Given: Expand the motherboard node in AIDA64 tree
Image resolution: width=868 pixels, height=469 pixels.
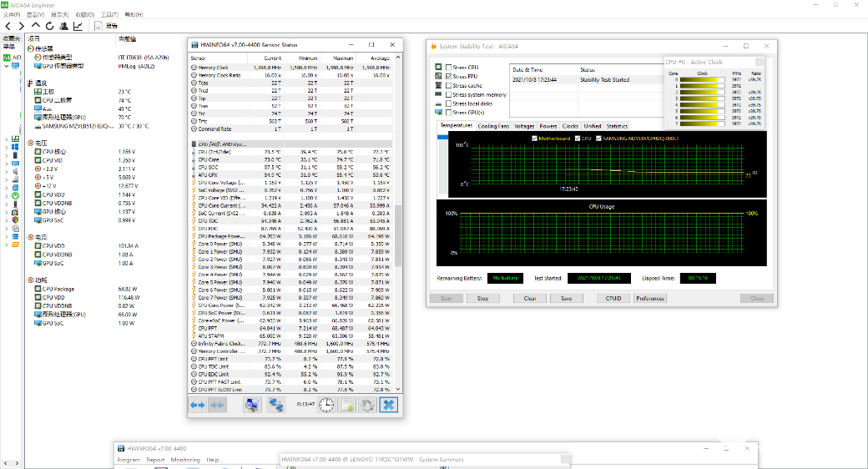Looking at the screenshot, I should pos(7,139).
